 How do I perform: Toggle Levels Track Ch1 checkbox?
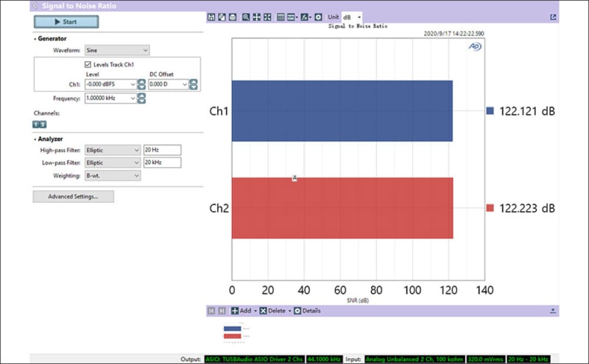(88, 64)
